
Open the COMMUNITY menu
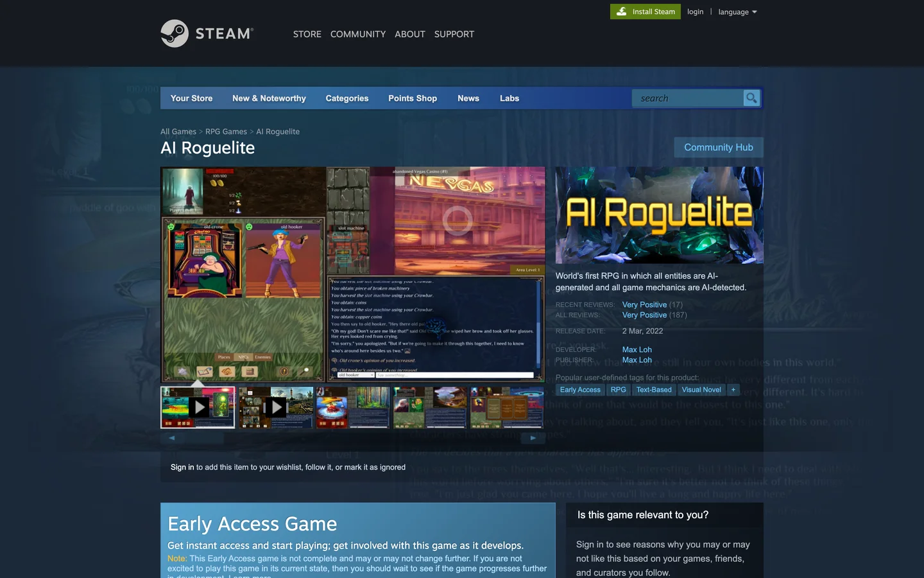358,34
